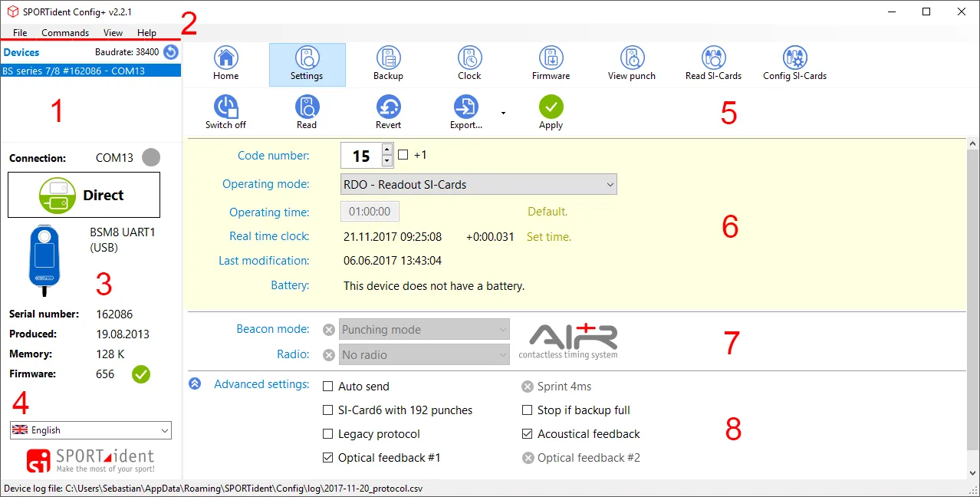Click the SPORTident app icon in title bar
This screenshot has width=980, height=497.
[x=12, y=12]
